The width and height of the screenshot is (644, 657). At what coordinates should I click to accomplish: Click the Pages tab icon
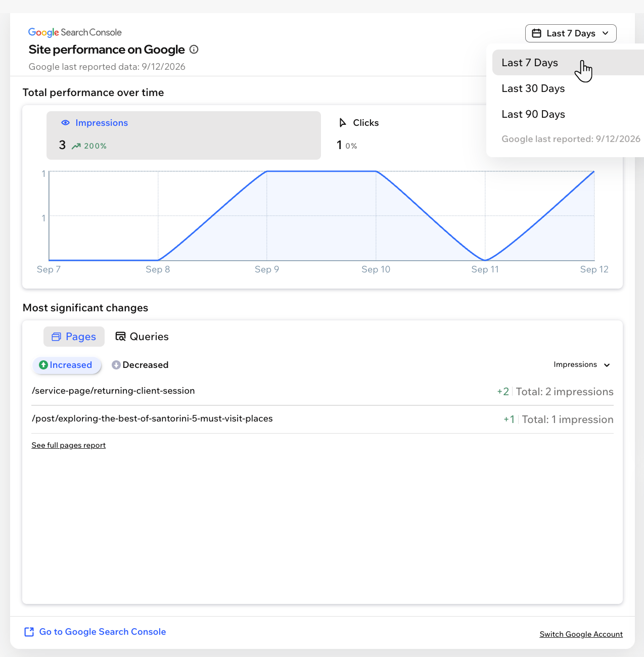[57, 337]
